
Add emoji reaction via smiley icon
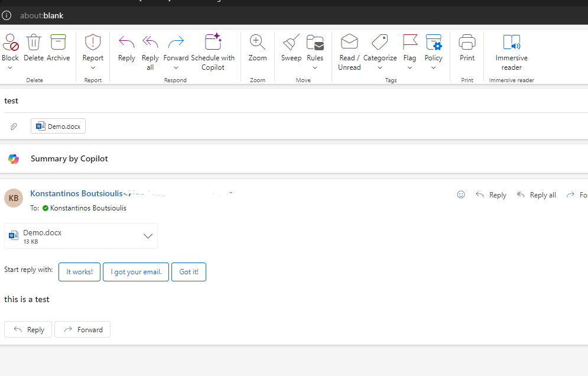461,195
